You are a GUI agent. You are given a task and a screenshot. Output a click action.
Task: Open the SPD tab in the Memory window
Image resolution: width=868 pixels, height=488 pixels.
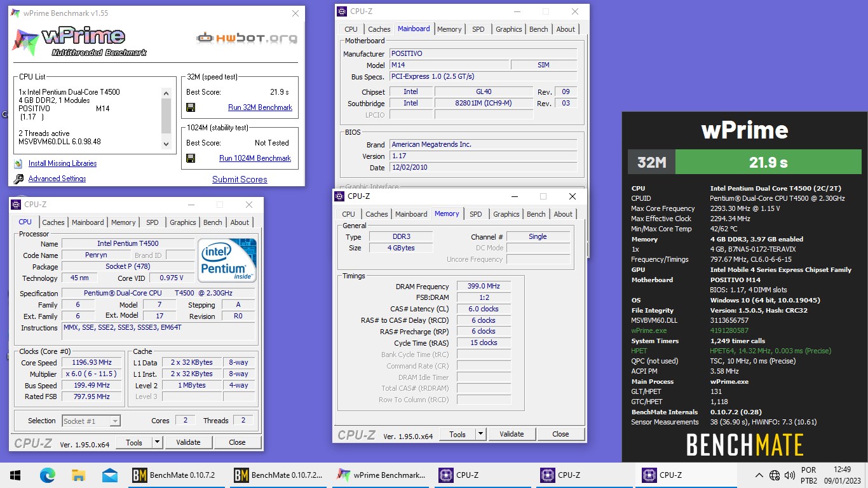pyautogui.click(x=476, y=214)
